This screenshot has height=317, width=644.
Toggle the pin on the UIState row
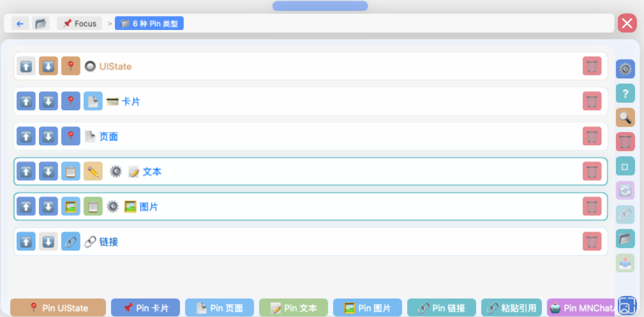(x=71, y=66)
